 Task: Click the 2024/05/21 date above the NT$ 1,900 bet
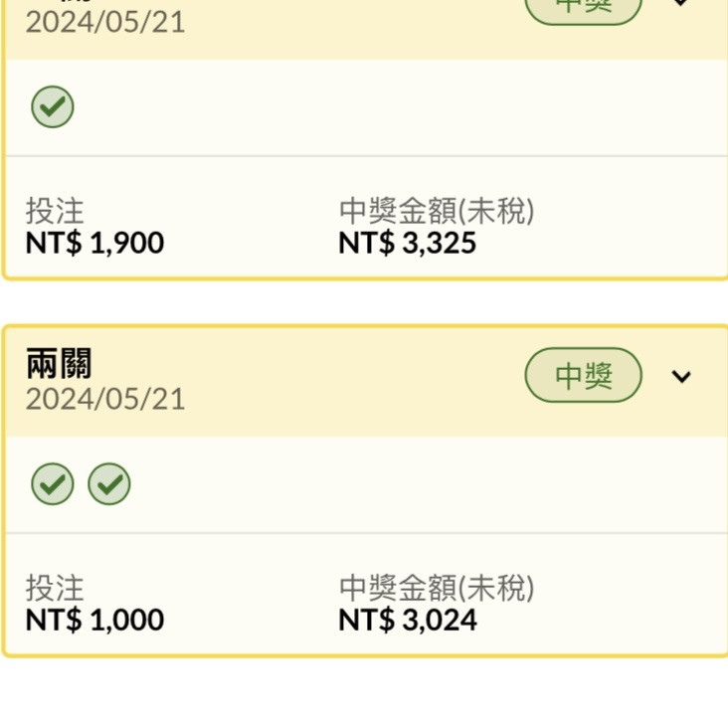point(105,22)
